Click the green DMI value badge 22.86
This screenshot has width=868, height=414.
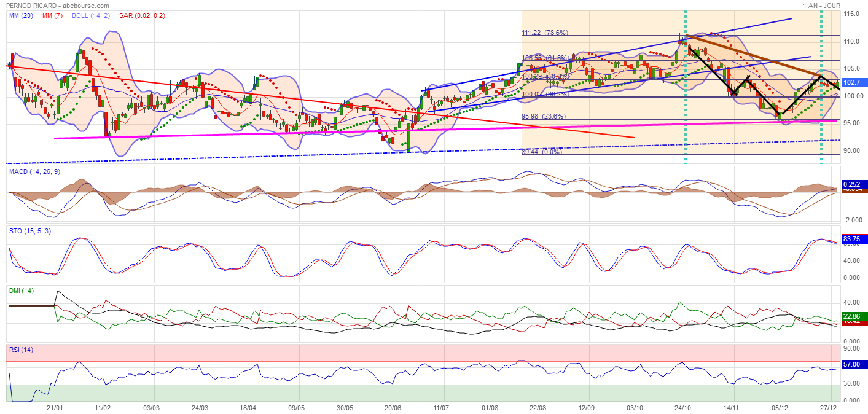(854, 316)
